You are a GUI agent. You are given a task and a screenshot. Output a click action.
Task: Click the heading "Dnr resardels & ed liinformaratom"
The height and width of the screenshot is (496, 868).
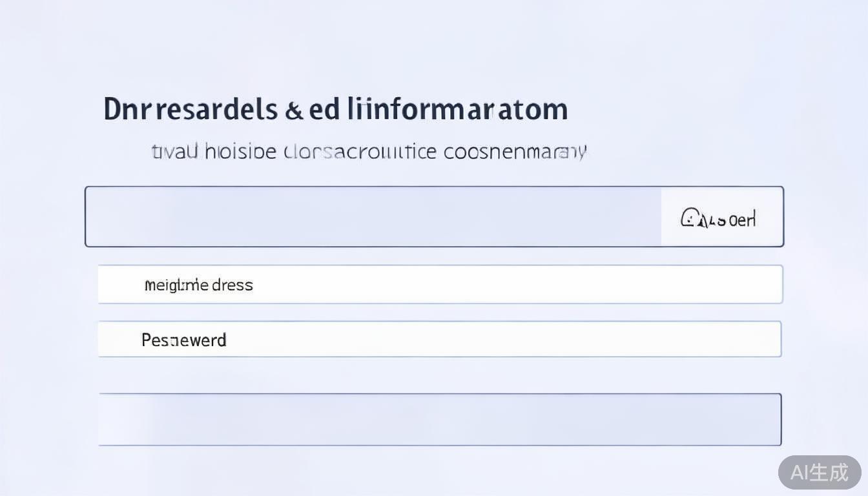click(x=336, y=110)
